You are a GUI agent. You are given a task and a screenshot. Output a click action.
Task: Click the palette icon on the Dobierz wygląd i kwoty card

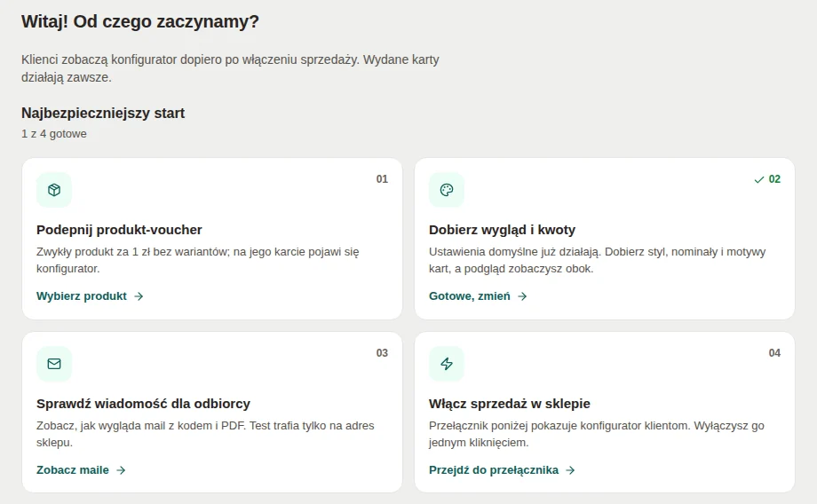click(x=447, y=190)
